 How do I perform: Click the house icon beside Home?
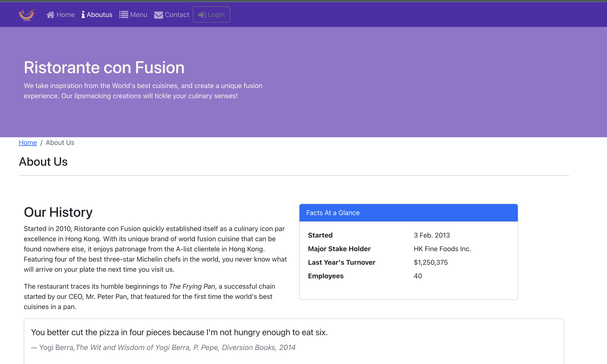tap(50, 15)
